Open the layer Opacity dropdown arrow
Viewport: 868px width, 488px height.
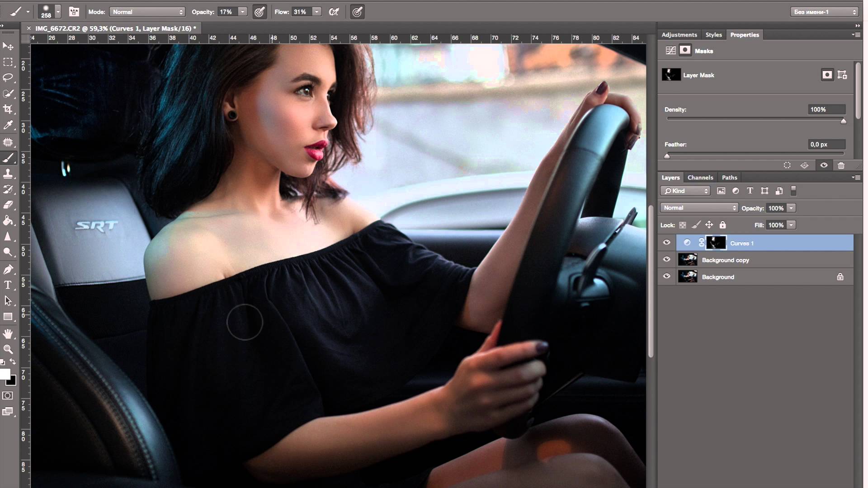[791, 208]
